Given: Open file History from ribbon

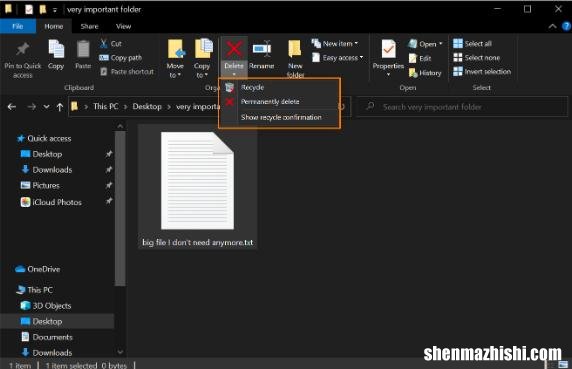Looking at the screenshot, I should [x=425, y=73].
